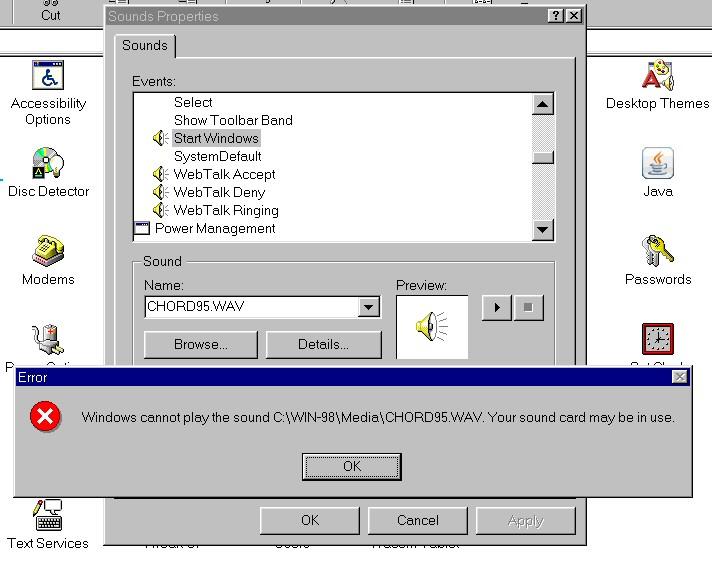Close the Error dialog via X
The width and height of the screenshot is (712, 564).
point(679,377)
